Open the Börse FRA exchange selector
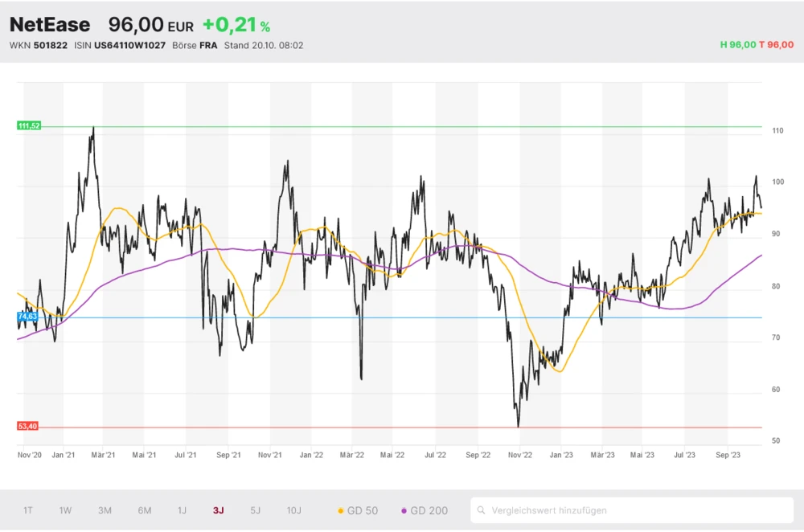 point(196,46)
